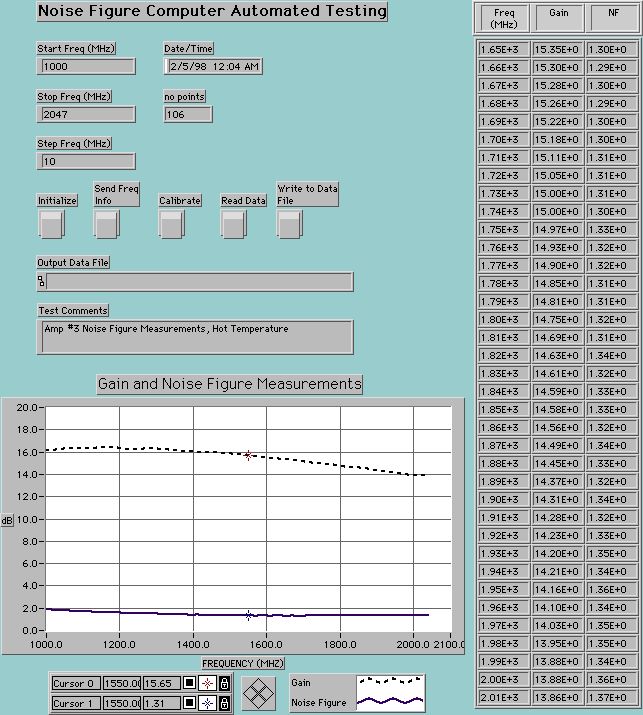Click the Read Data push button
The image size is (643, 715).
coord(233,224)
